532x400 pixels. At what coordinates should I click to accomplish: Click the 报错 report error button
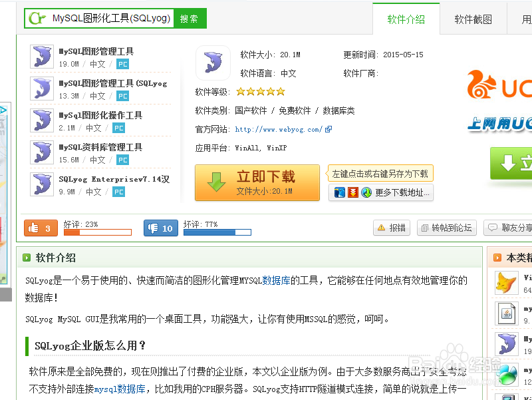pos(392,228)
